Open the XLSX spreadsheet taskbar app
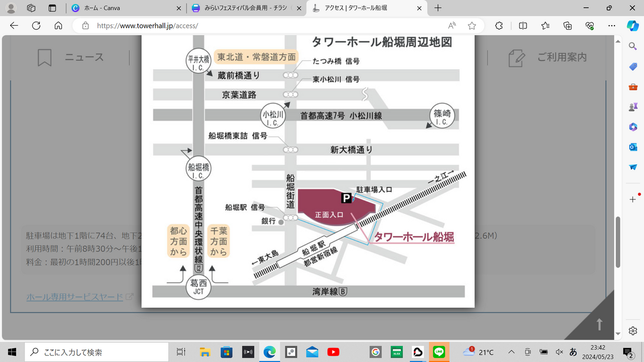The image size is (644, 362). click(x=397, y=352)
